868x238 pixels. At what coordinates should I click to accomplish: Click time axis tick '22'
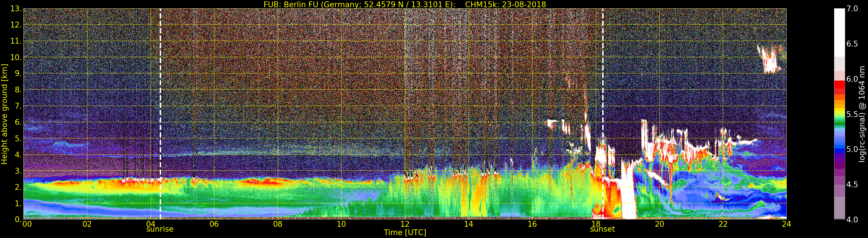[723, 224]
